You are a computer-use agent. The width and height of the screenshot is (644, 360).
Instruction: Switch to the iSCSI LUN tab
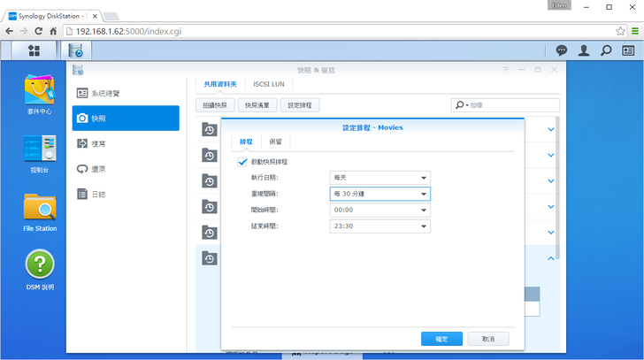(266, 85)
